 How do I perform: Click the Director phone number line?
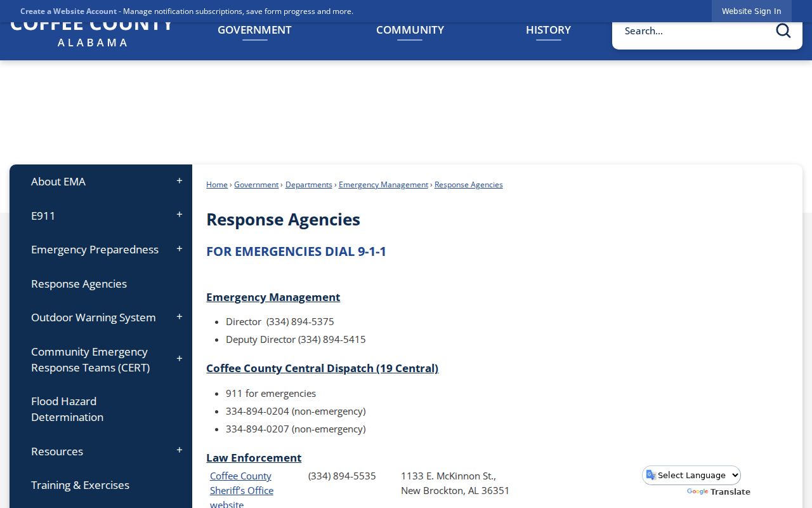click(x=280, y=321)
